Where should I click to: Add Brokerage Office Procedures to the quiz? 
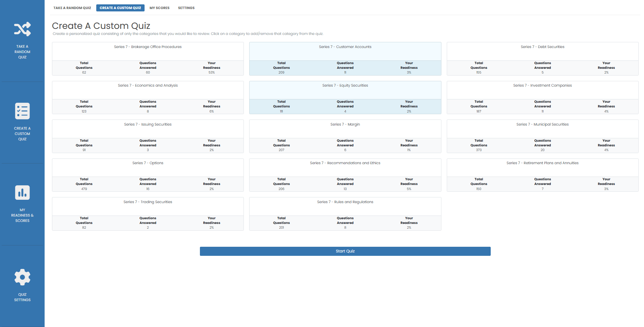[148, 51]
